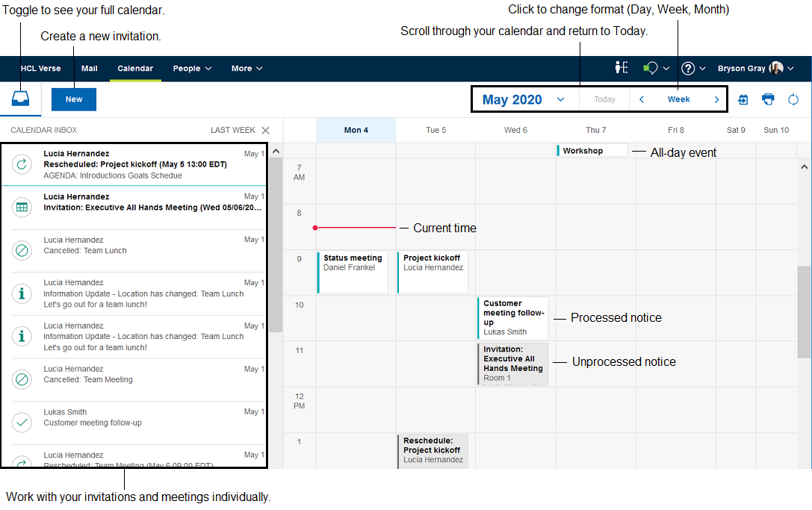Open the organization directory icon in header
This screenshot has width=812, height=510.
(621, 68)
